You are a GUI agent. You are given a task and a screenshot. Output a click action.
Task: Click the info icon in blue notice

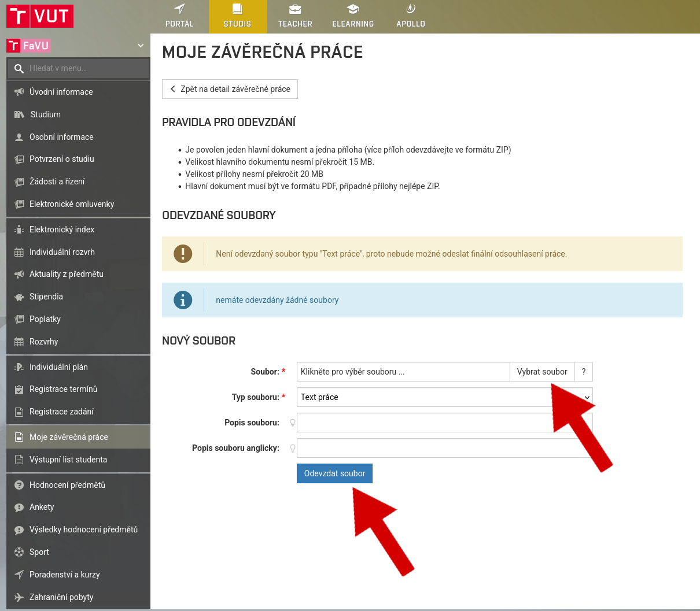[x=183, y=300]
